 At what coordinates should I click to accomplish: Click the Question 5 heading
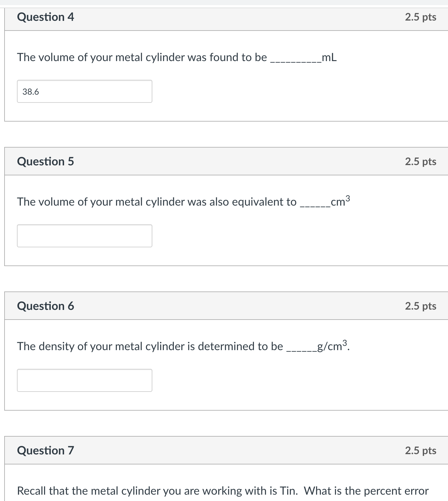45,161
